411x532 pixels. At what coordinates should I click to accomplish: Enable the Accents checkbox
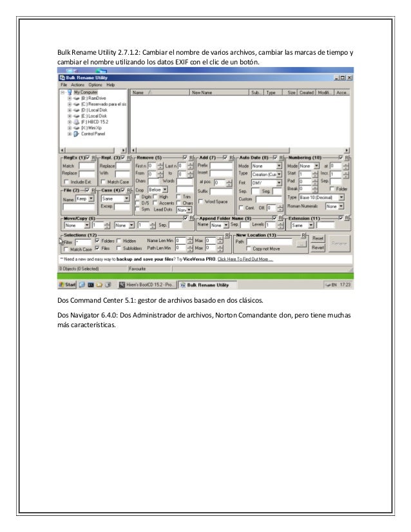[x=155, y=203]
